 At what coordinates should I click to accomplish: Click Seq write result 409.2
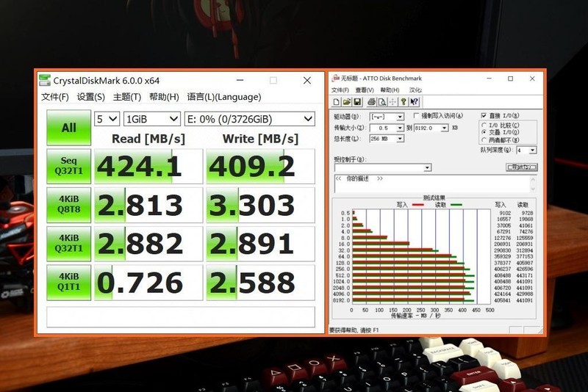tap(261, 166)
